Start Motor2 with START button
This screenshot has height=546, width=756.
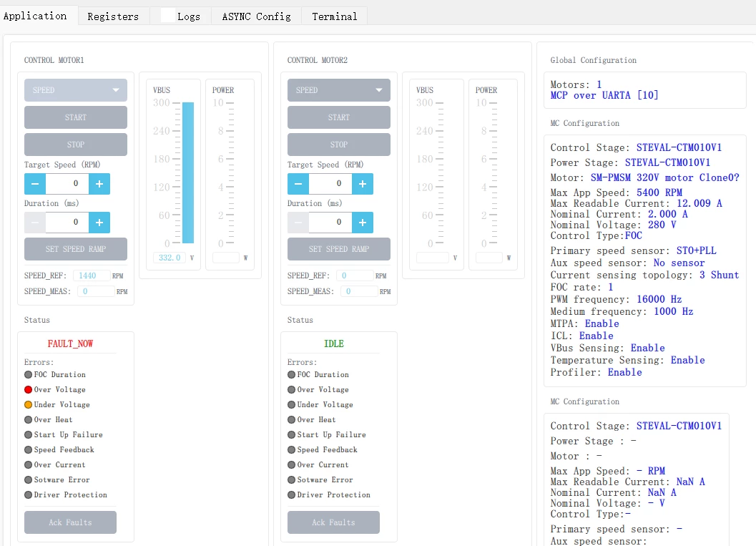pos(339,117)
